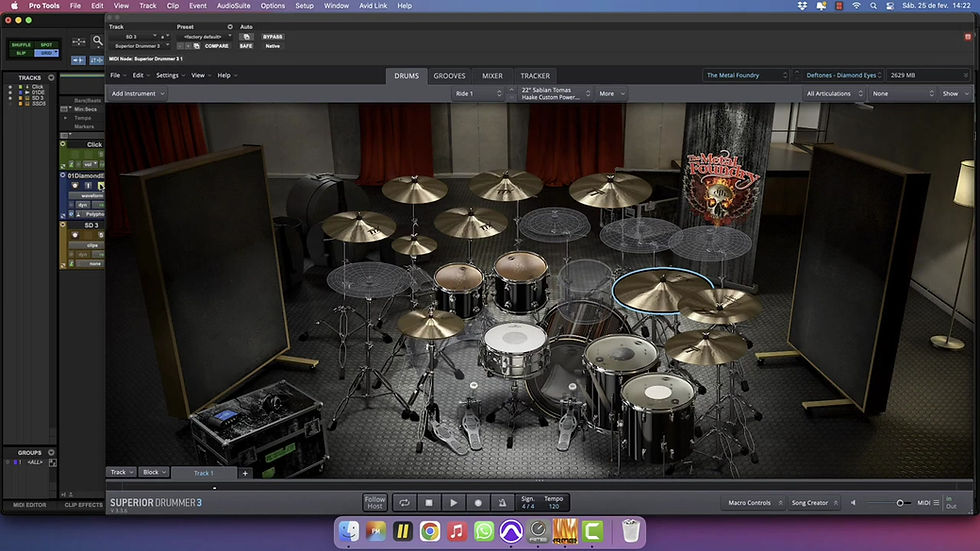Toggle the loop playback icon

(404, 502)
